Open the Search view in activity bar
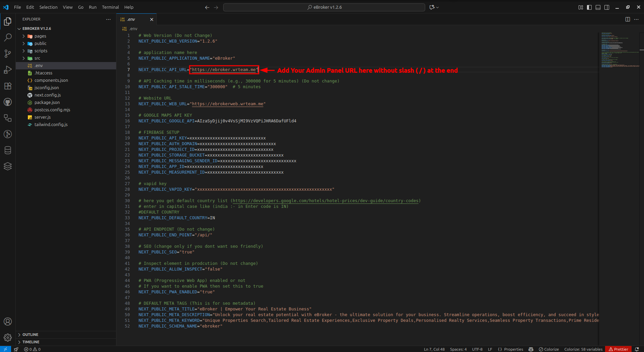Viewport: 644px width, 352px height. pyautogui.click(x=7, y=37)
